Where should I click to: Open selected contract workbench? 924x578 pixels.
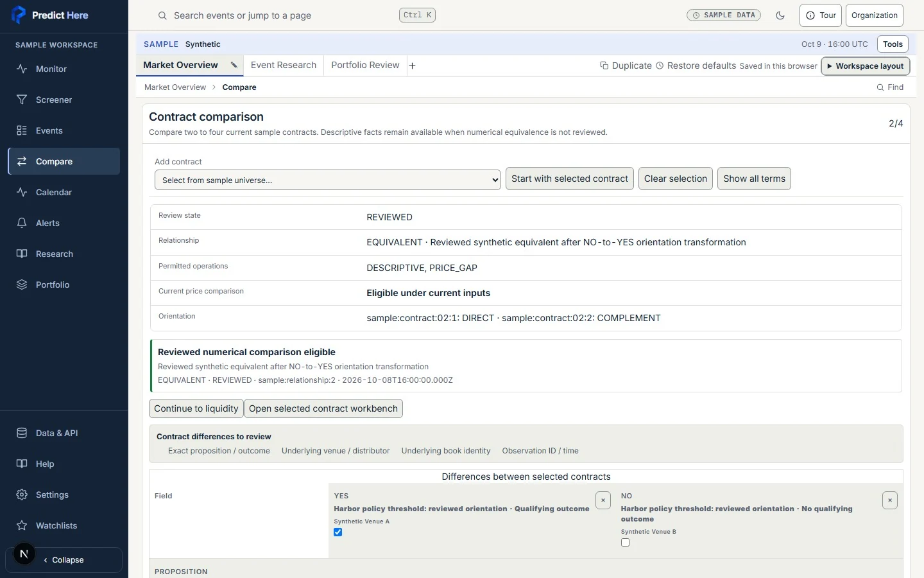click(323, 408)
